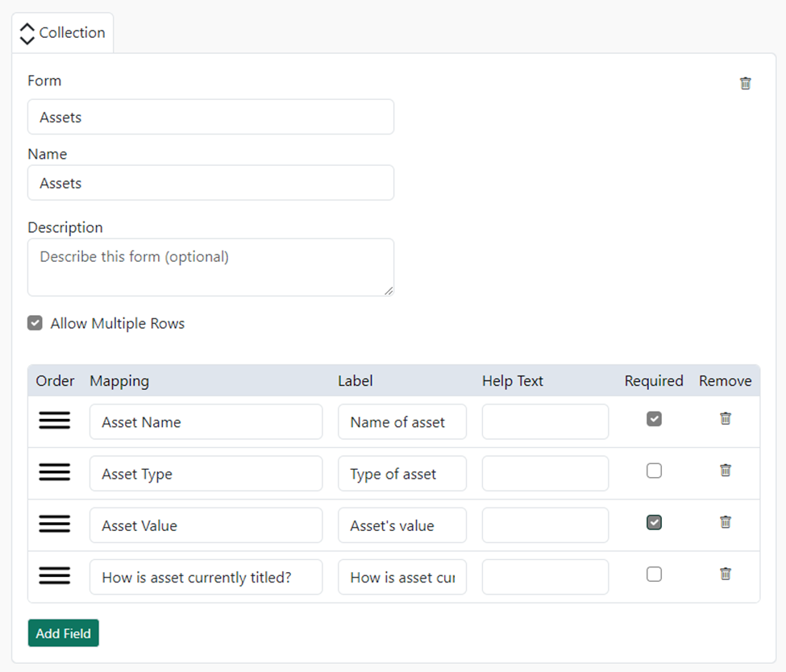786x672 pixels.
Task: Mark 'How is asset currently titled?' required
Action: (x=654, y=574)
